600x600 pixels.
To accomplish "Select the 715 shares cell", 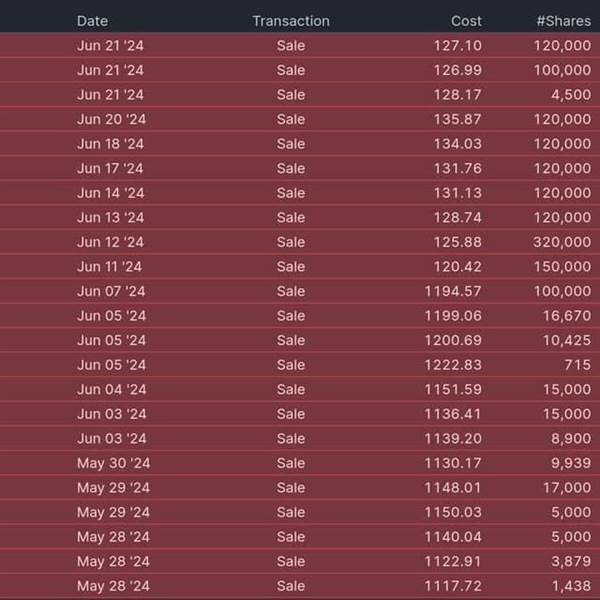I will [x=577, y=365].
